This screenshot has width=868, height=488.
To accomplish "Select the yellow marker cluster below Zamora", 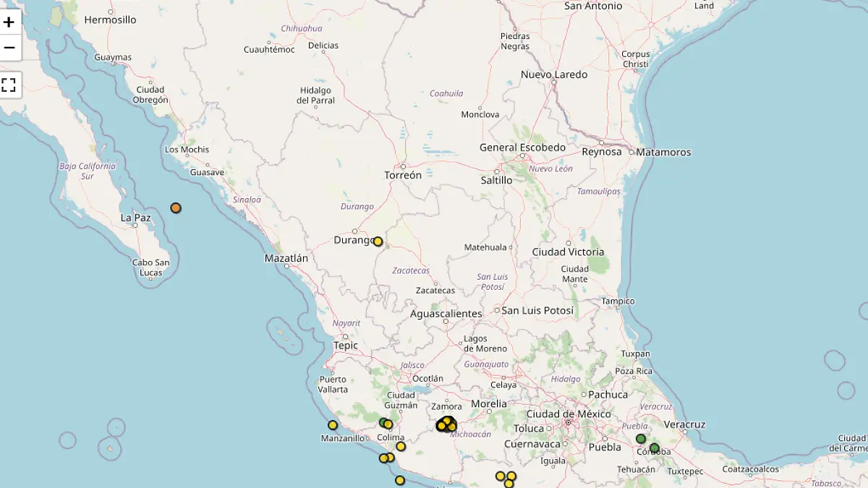I will click(x=446, y=424).
